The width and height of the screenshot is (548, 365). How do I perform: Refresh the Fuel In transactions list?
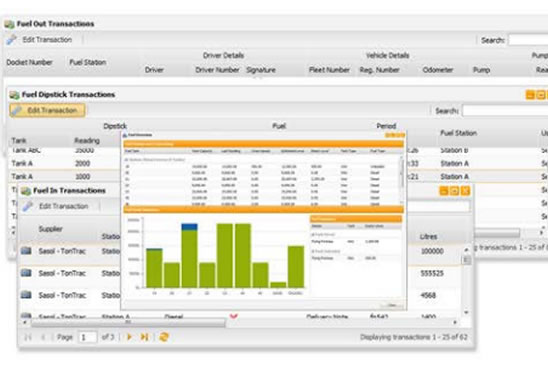164,337
